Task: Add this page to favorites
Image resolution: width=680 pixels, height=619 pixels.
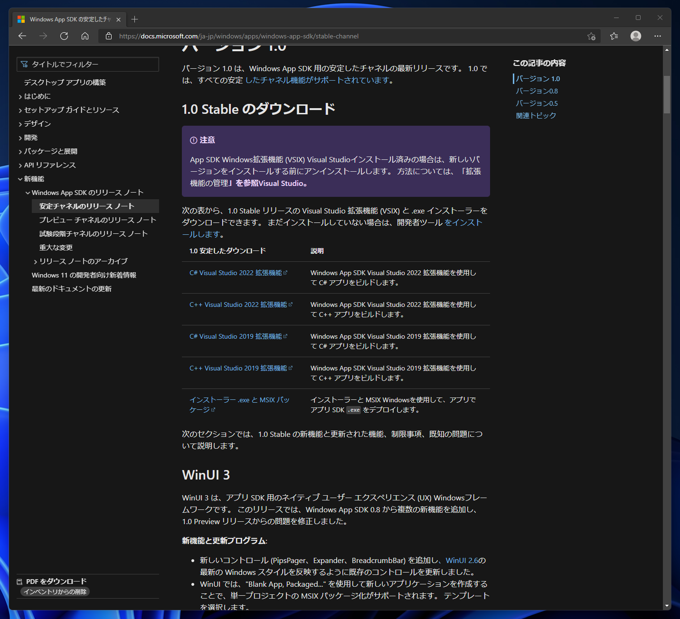Action: (x=591, y=36)
